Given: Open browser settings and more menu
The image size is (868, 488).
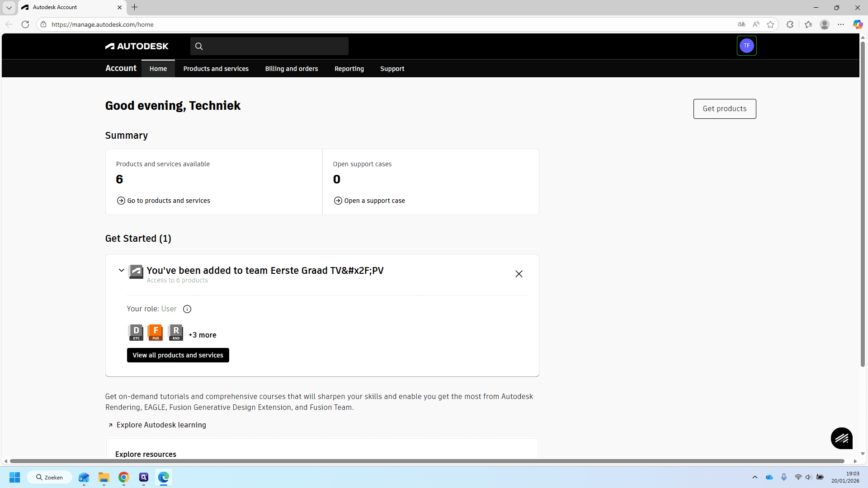Looking at the screenshot, I should 841,24.
